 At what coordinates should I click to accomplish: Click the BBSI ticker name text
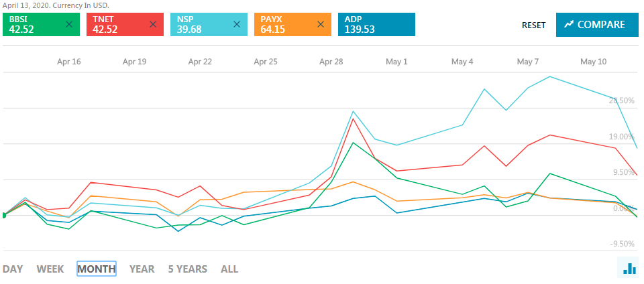[18, 19]
